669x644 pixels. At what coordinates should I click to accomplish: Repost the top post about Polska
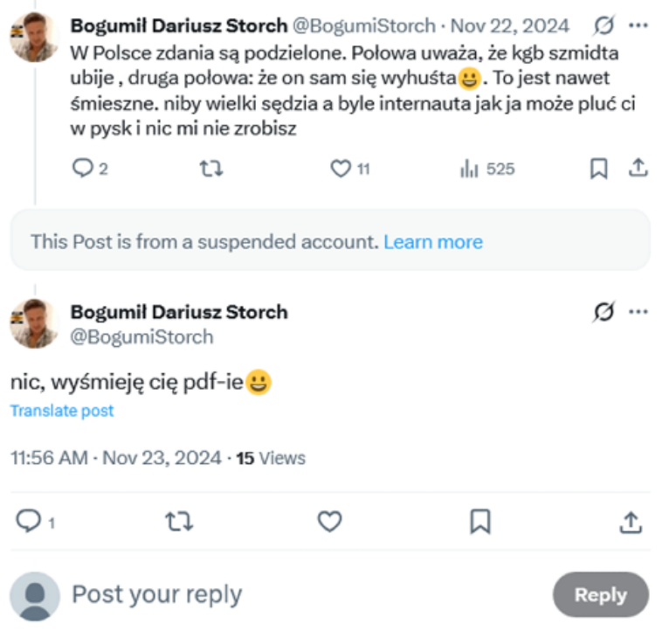coord(211,169)
